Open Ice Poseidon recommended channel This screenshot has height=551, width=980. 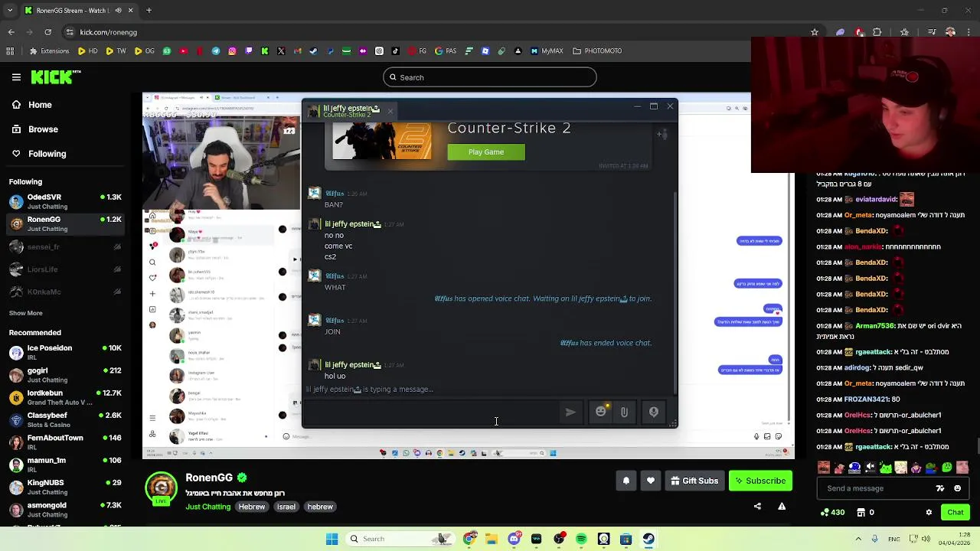pos(65,352)
